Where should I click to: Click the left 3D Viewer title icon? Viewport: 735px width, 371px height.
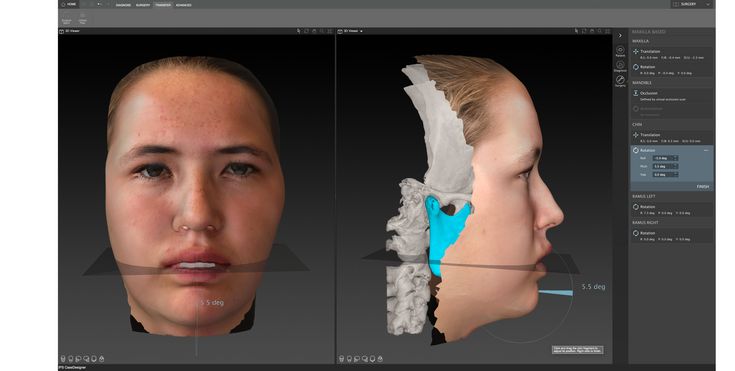pyautogui.click(x=61, y=31)
